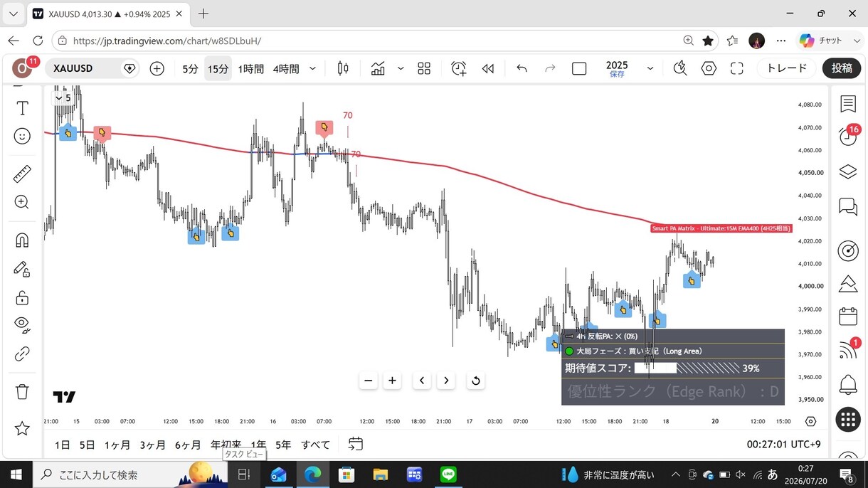Select the 1ヶ月 date range
This screenshot has height=488, width=868.
(117, 445)
